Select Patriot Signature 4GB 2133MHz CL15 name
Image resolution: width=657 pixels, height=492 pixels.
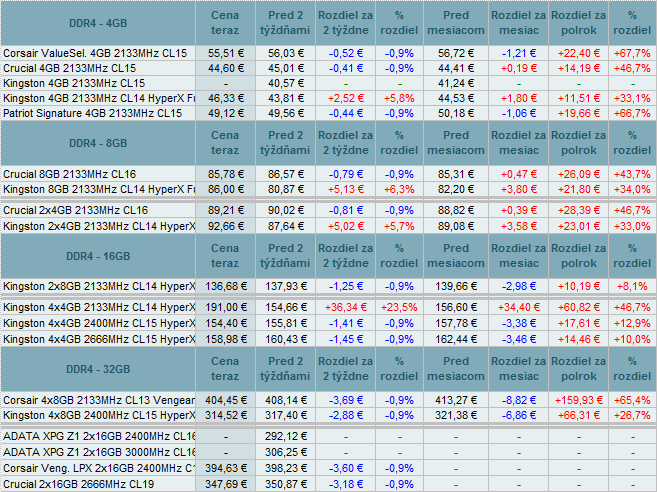pos(93,114)
